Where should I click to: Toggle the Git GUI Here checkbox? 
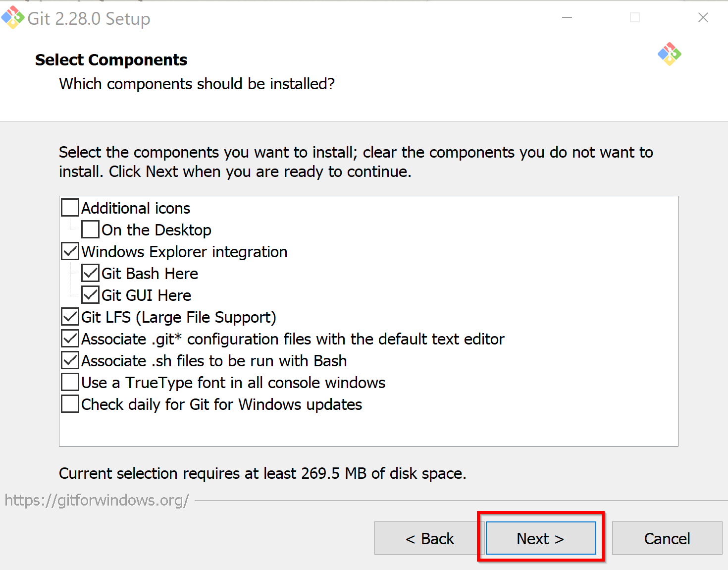[91, 295]
